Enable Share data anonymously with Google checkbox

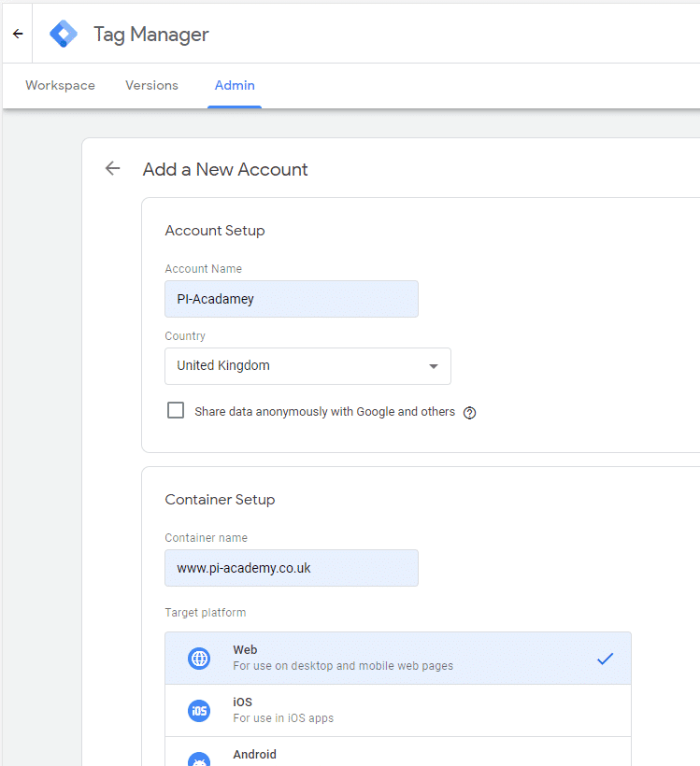coord(176,410)
